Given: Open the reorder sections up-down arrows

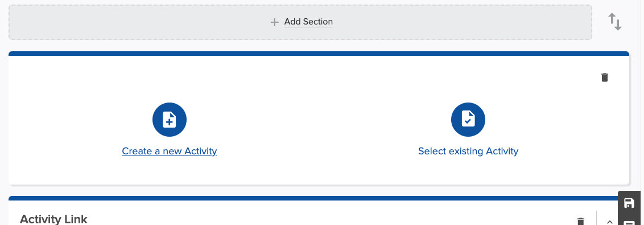Looking at the screenshot, I should [615, 22].
